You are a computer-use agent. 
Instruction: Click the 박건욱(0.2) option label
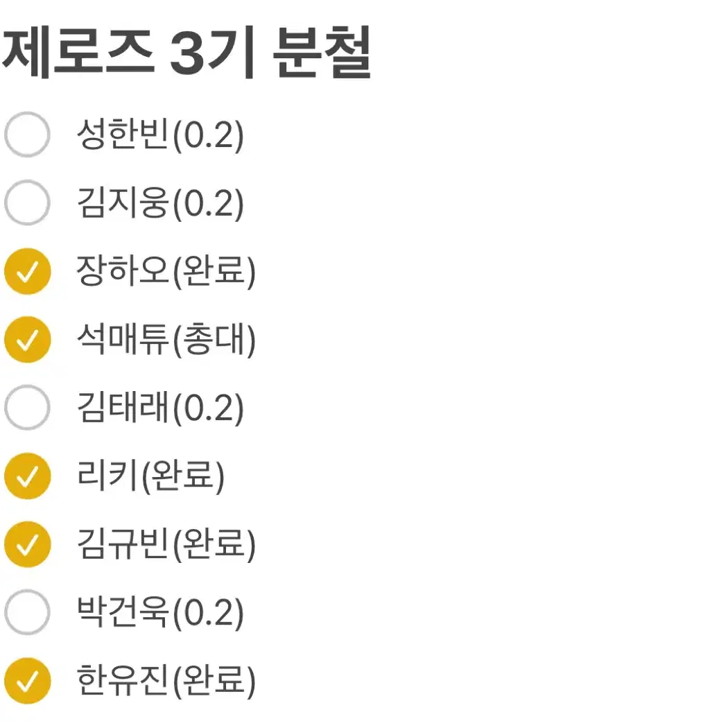tap(160, 612)
